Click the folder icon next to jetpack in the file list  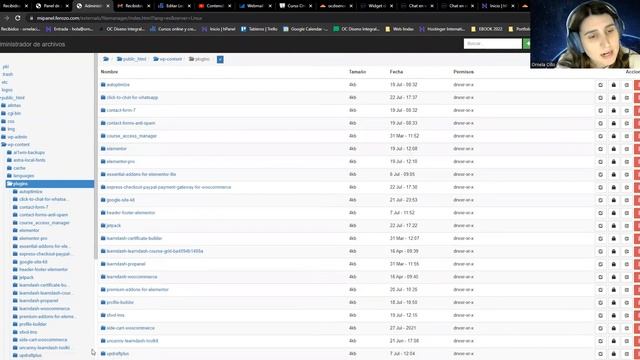pyautogui.click(x=103, y=225)
